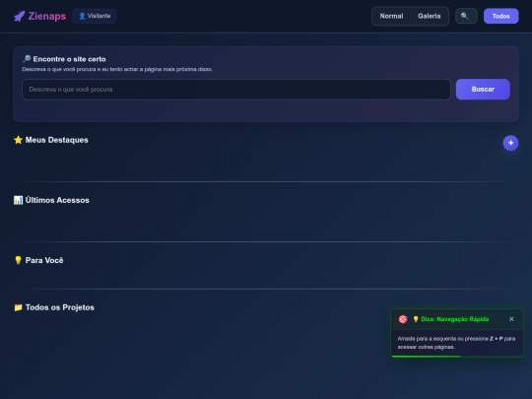Open search with the magnifier icon
Viewport: 532px width, 399px height.
point(466,16)
